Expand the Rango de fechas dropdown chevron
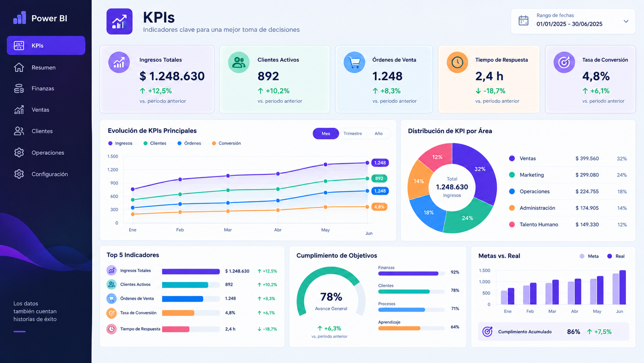Screen dimensions: 644x363 (x=626, y=21)
